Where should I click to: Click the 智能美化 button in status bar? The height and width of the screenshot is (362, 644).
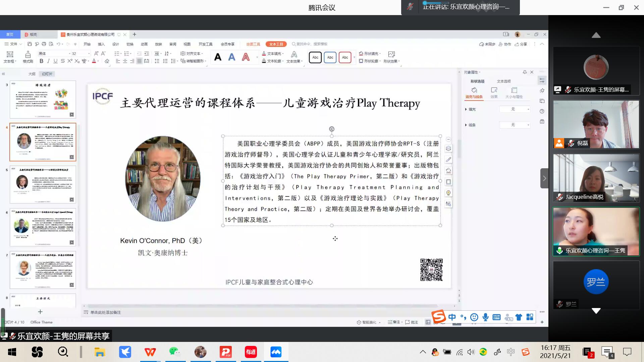pos(369,322)
